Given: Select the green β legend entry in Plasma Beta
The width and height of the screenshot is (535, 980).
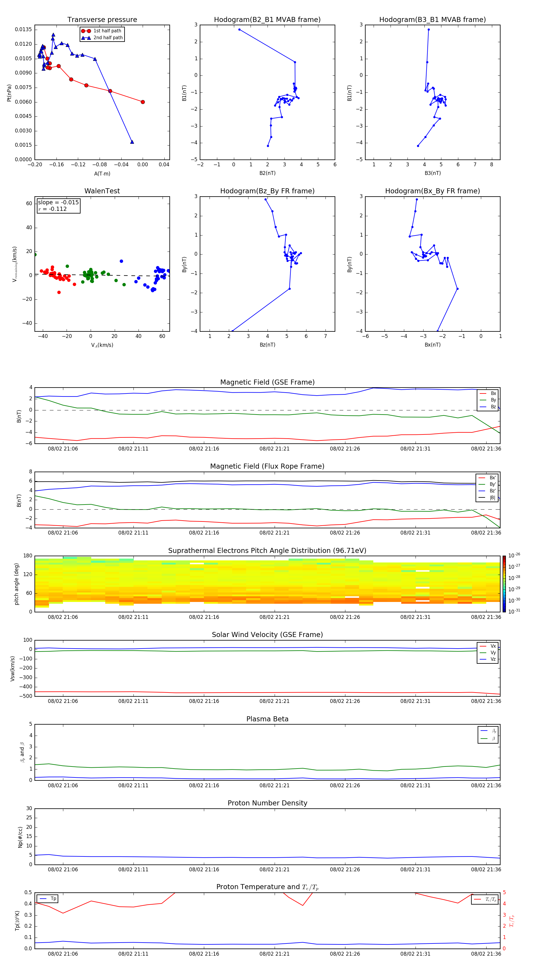Looking at the screenshot, I should [x=488, y=739].
